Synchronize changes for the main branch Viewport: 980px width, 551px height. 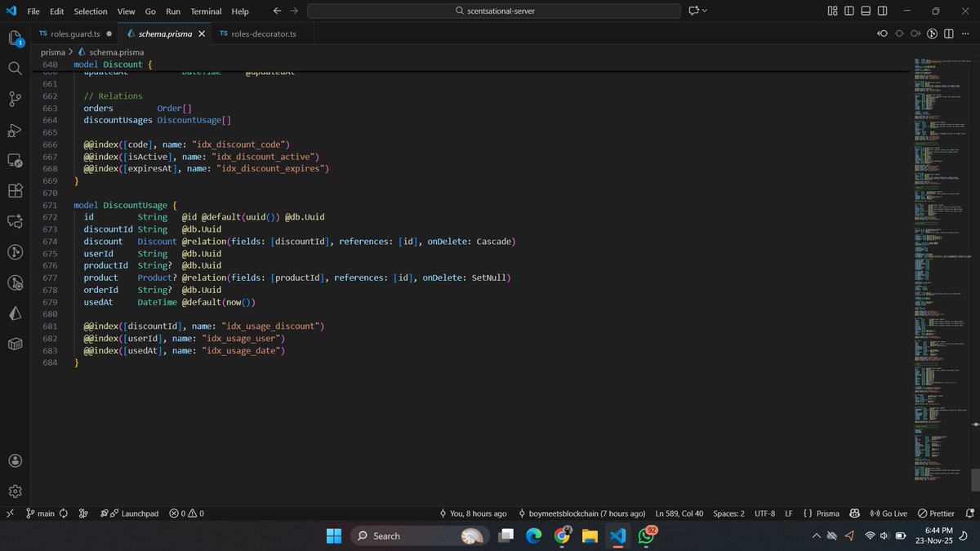pos(63,513)
